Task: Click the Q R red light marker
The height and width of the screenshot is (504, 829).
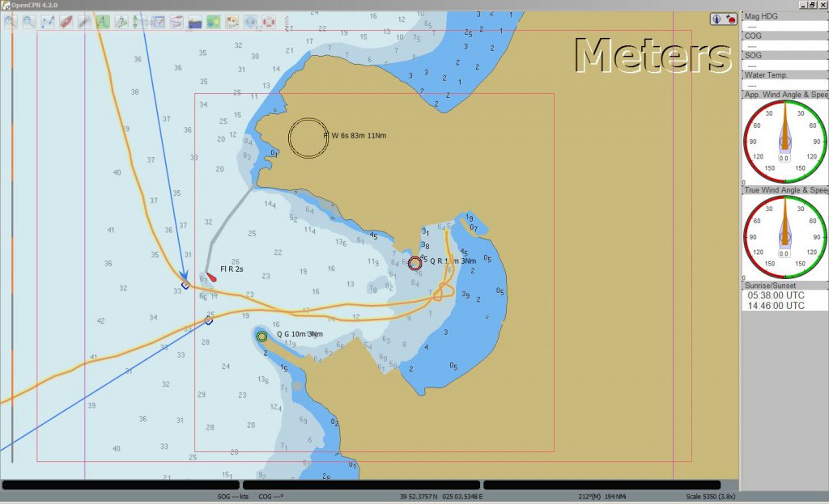Action: point(415,263)
